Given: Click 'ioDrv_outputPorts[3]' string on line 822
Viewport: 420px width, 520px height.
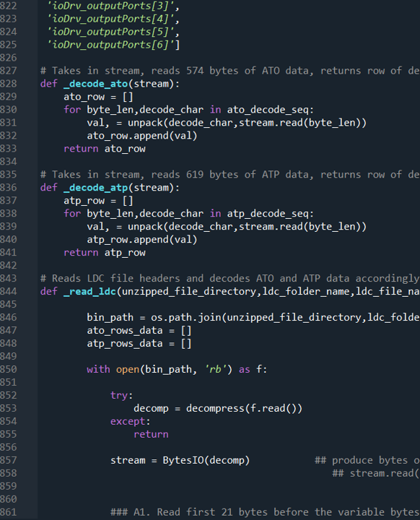Looking at the screenshot, I should [x=110, y=6].
